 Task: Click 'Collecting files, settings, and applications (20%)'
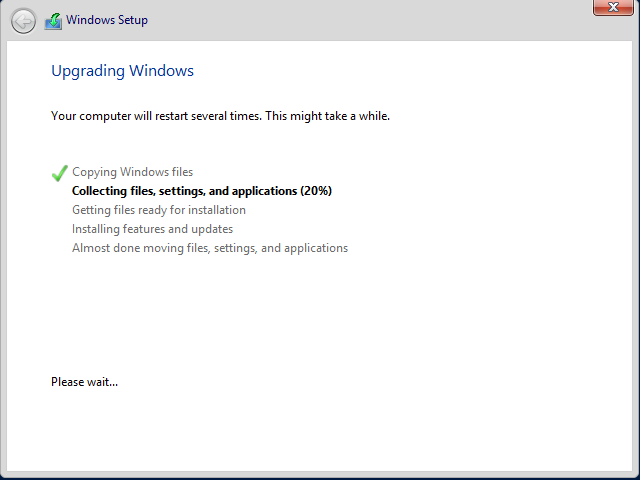point(202,191)
